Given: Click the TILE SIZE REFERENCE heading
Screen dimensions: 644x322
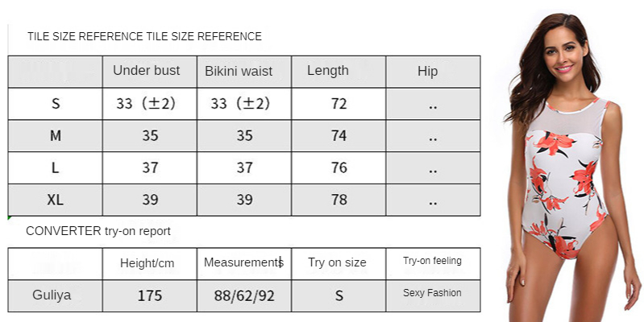Looking at the screenshot, I should (144, 36).
